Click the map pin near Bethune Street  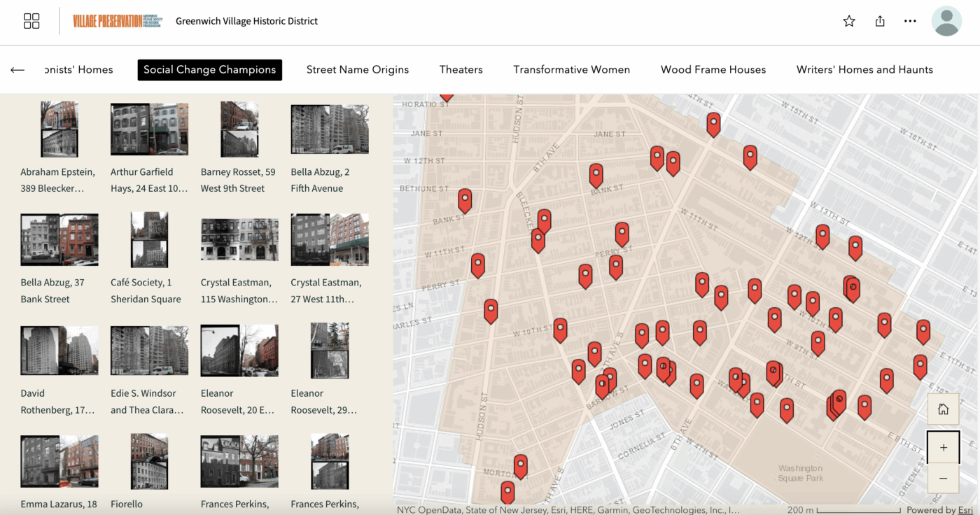[465, 200]
